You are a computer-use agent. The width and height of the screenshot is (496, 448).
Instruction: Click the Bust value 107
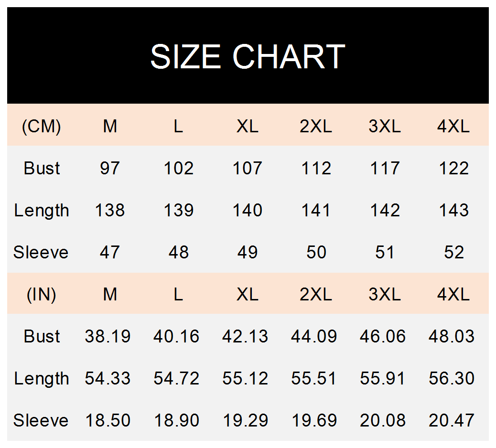click(x=248, y=168)
